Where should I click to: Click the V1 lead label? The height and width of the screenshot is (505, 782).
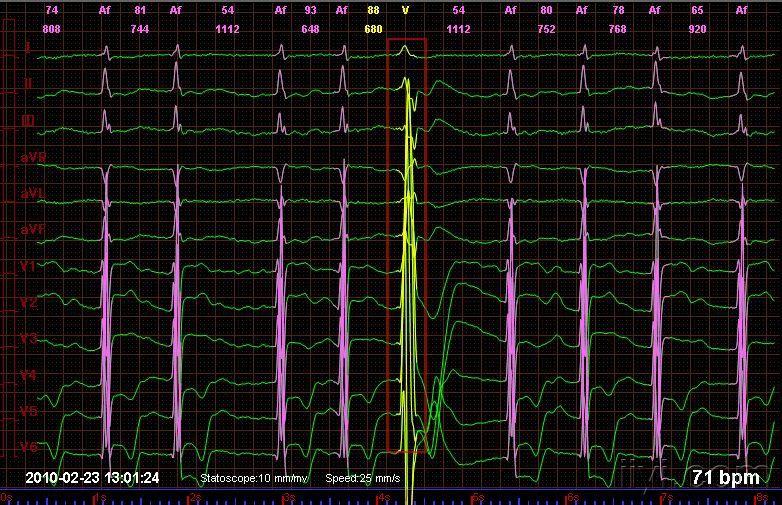tap(29, 266)
